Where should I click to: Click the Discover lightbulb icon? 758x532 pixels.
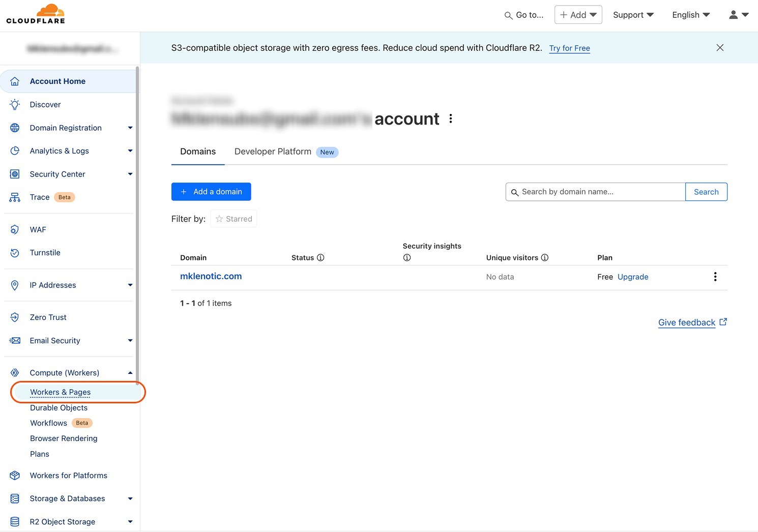pos(15,104)
